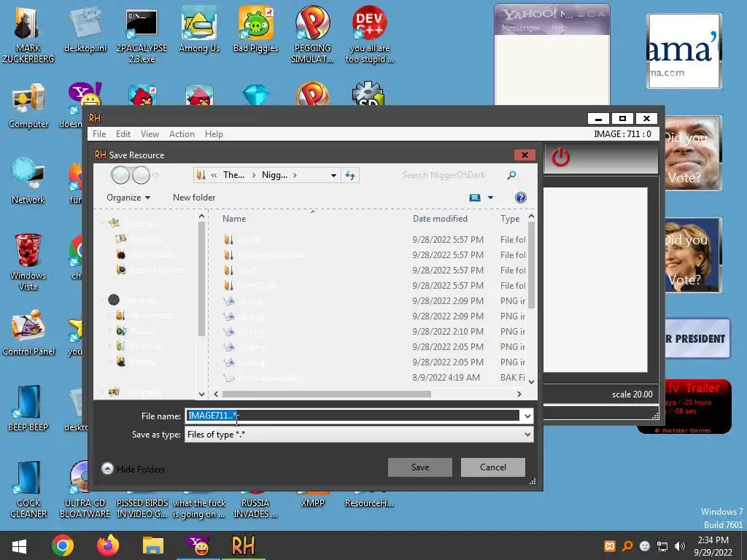
Task: Click the New folder button
Action: tap(194, 198)
